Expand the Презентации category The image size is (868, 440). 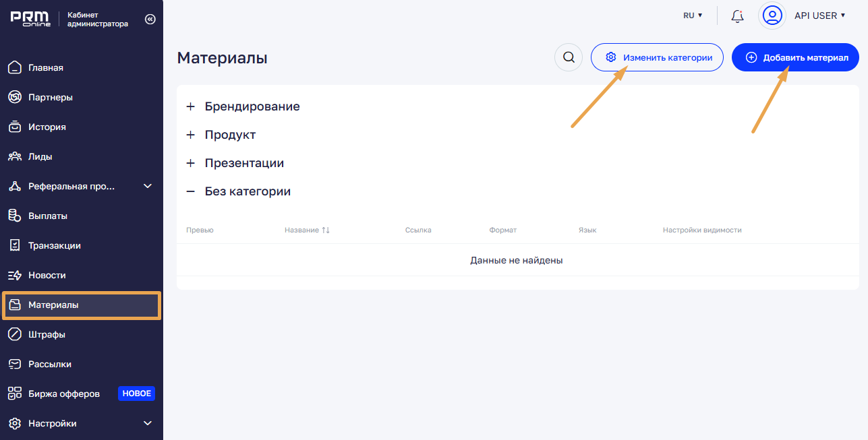(x=190, y=164)
